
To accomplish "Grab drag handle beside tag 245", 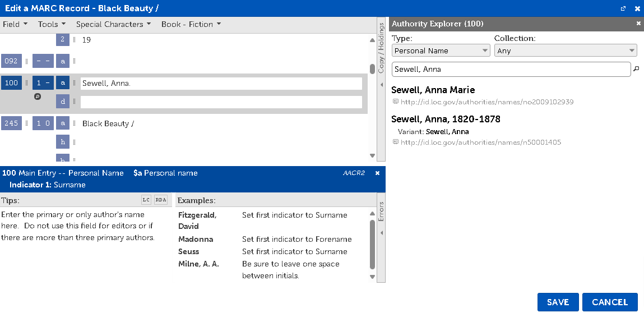I will [27, 123].
